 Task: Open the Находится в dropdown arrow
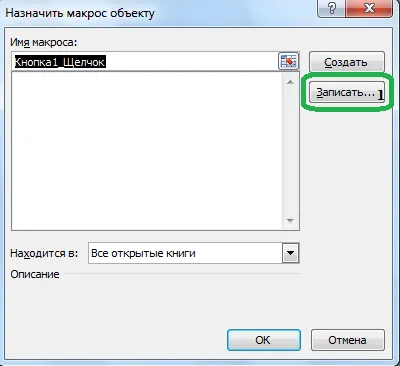tap(291, 253)
